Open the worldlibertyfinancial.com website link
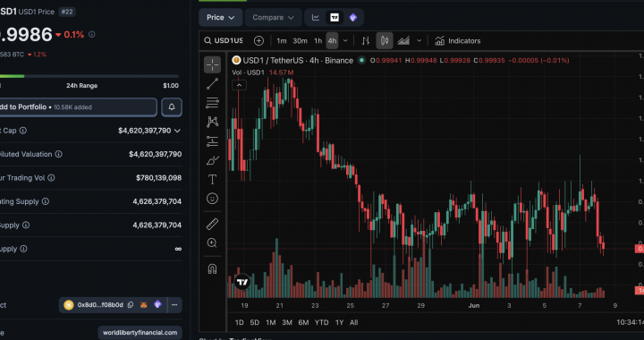Viewport: 644px width, 340px height. point(140,333)
